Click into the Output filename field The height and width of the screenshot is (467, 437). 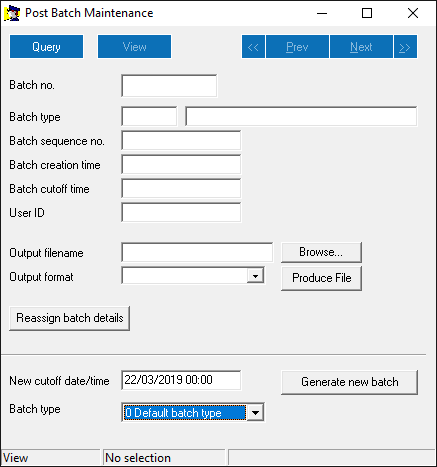(197, 252)
